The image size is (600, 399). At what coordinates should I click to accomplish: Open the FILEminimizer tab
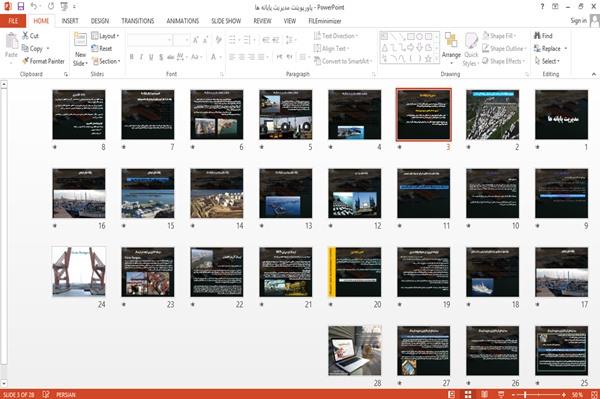(325, 21)
